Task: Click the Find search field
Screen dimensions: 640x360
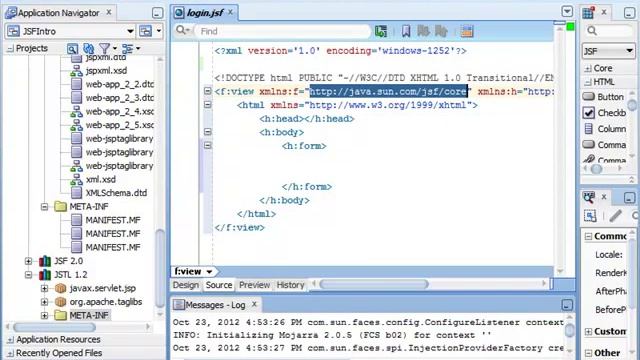Action: click(x=283, y=31)
